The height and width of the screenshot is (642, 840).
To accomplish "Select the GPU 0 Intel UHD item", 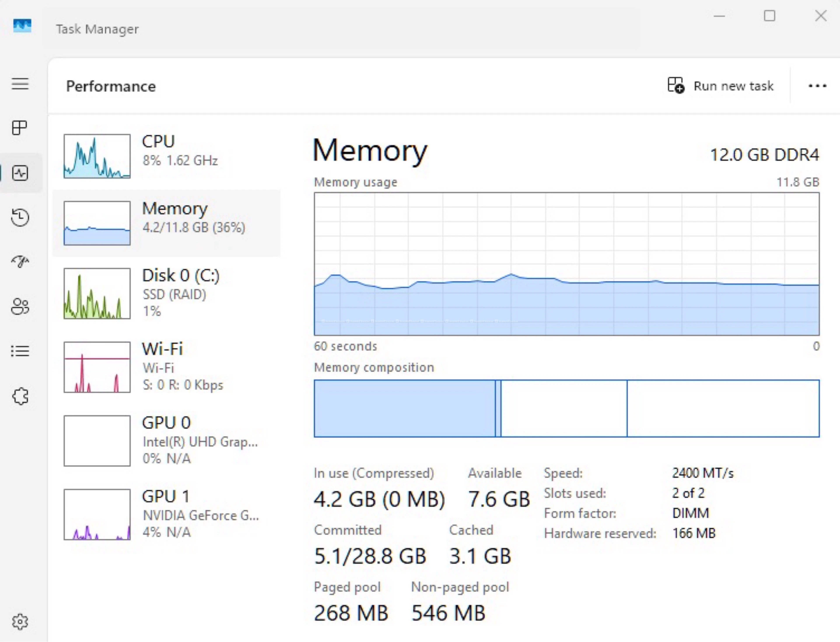I will click(166, 441).
